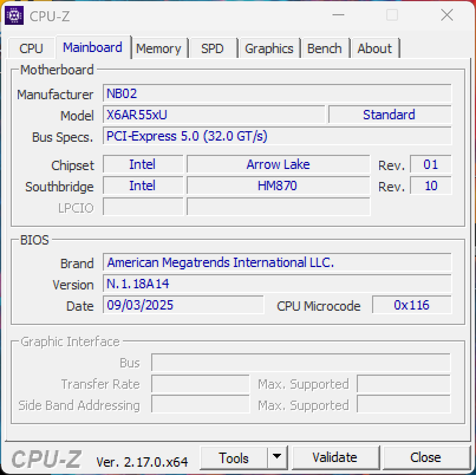
Task: Click the Manufacturer field showing NB02
Action: point(277,93)
